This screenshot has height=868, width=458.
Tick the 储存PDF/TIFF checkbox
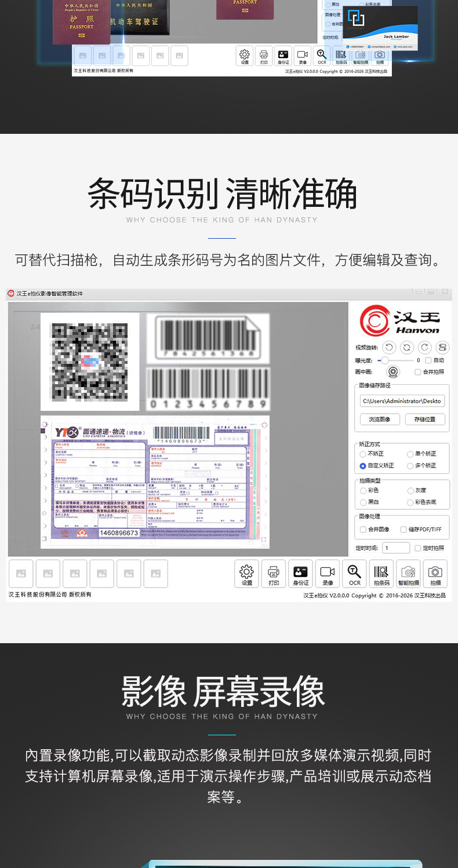point(404,530)
